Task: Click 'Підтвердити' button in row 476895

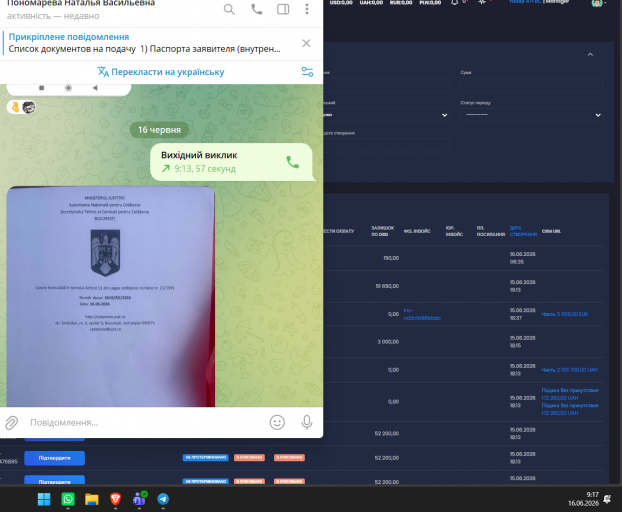Action: pyautogui.click(x=54, y=458)
